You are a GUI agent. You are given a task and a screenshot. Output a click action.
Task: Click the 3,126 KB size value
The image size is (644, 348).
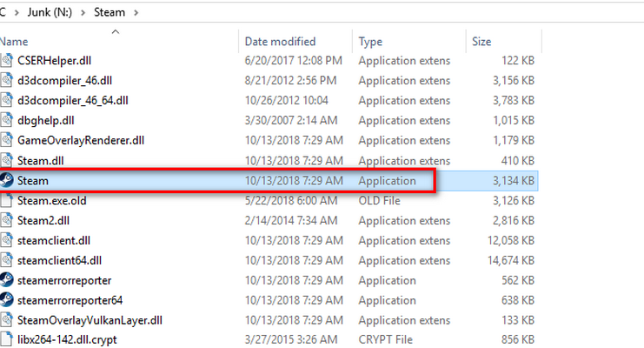click(x=514, y=201)
